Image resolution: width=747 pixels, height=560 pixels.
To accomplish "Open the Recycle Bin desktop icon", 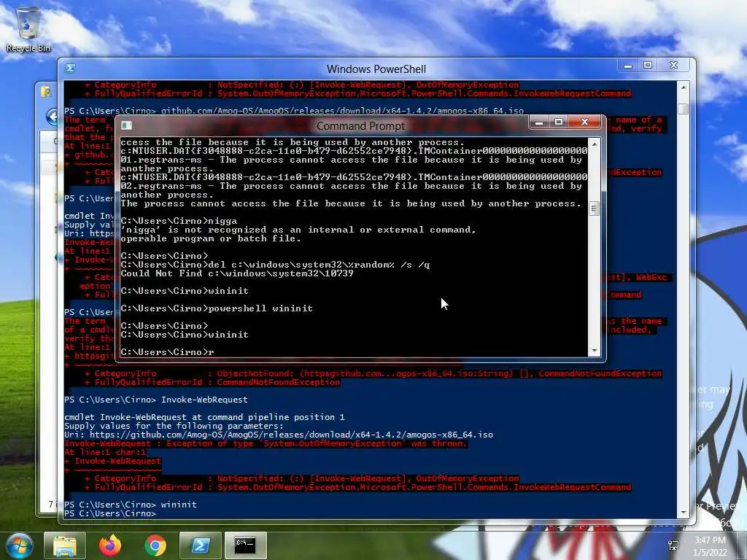I will click(x=28, y=29).
